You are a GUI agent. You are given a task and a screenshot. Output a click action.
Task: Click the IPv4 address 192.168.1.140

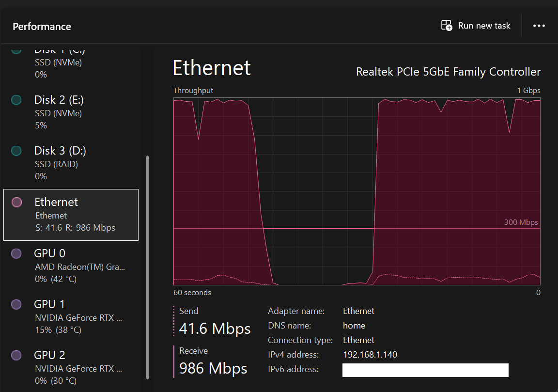click(x=370, y=355)
